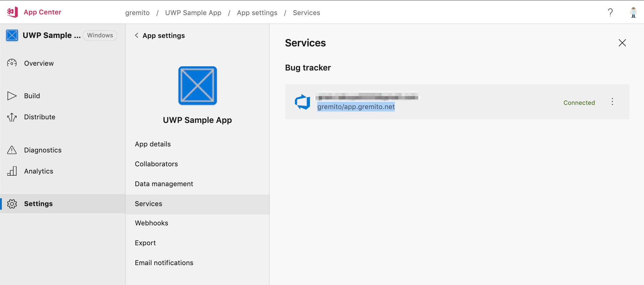This screenshot has height=285, width=644.
Task: Select Services settings item
Action: 197,204
